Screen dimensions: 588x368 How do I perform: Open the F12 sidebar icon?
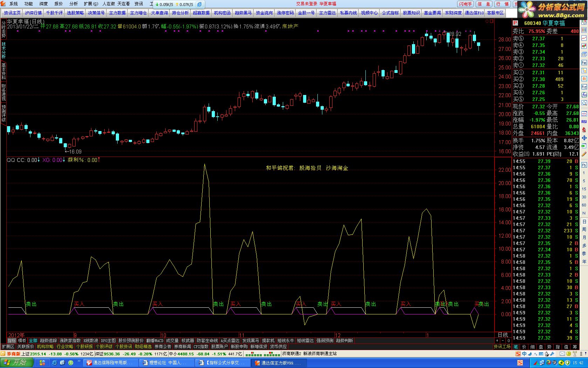coord(584,87)
